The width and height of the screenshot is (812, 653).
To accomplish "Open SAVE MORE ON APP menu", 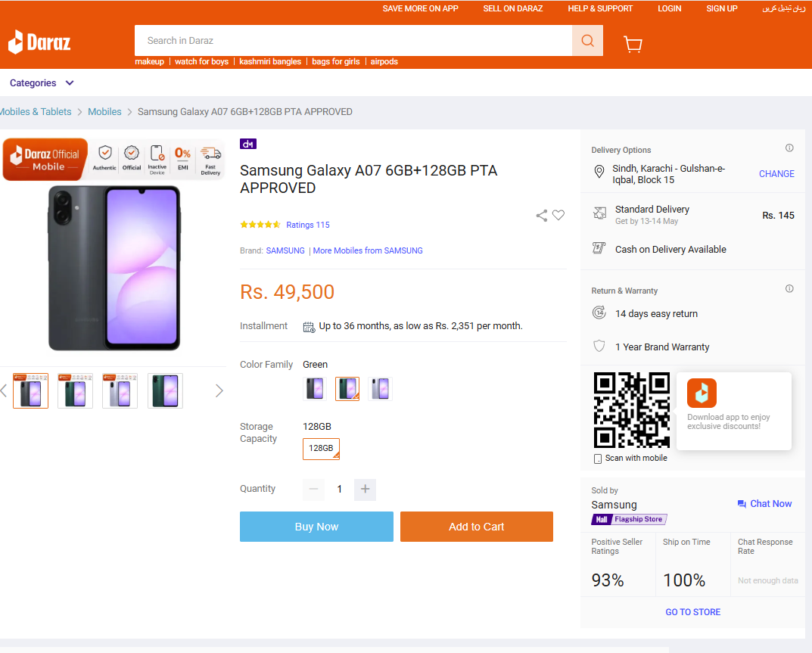I will (420, 8).
